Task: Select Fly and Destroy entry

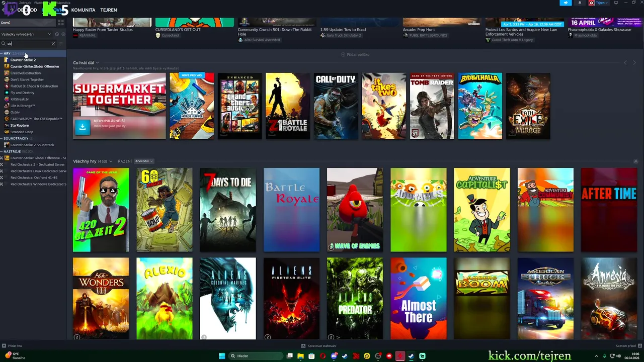Action: click(33, 93)
